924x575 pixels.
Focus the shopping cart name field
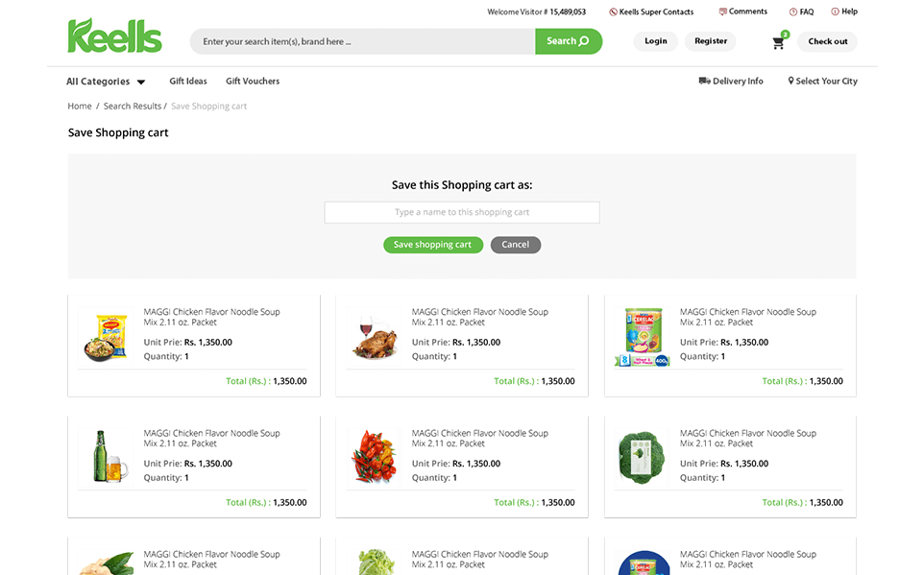click(x=461, y=212)
